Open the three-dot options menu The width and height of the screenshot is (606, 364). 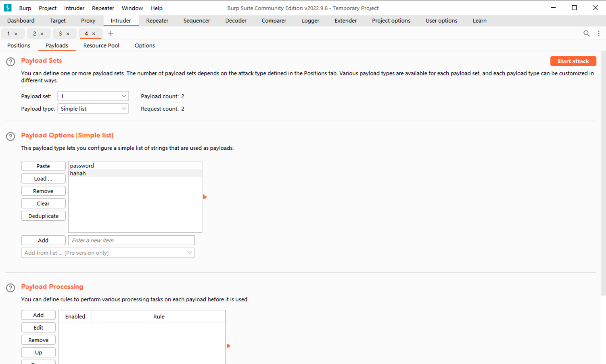[x=599, y=34]
